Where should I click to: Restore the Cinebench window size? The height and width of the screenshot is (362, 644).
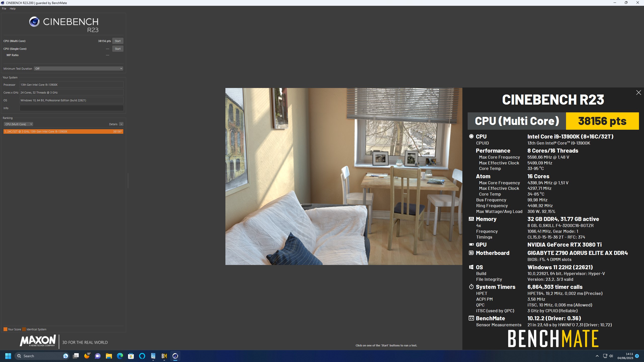(626, 3)
